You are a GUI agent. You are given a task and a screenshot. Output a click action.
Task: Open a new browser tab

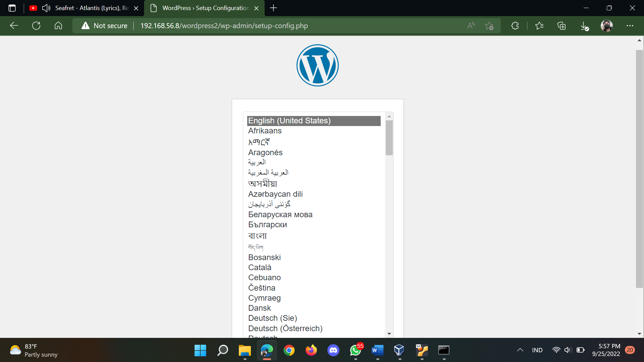tap(273, 8)
